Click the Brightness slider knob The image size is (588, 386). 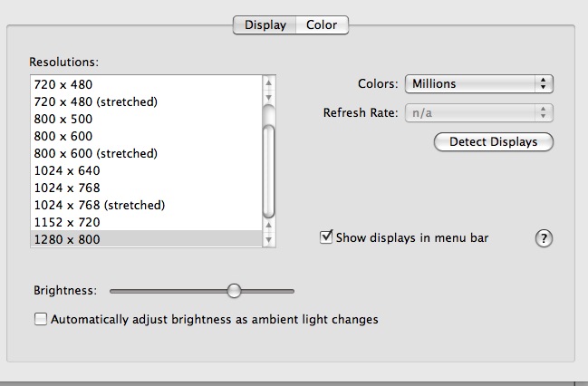point(234,291)
